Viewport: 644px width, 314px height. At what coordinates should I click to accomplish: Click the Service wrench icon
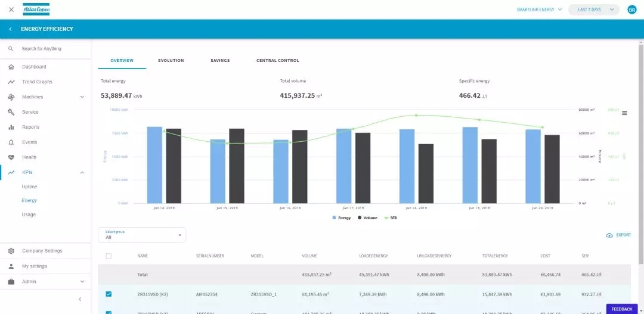[x=11, y=112]
